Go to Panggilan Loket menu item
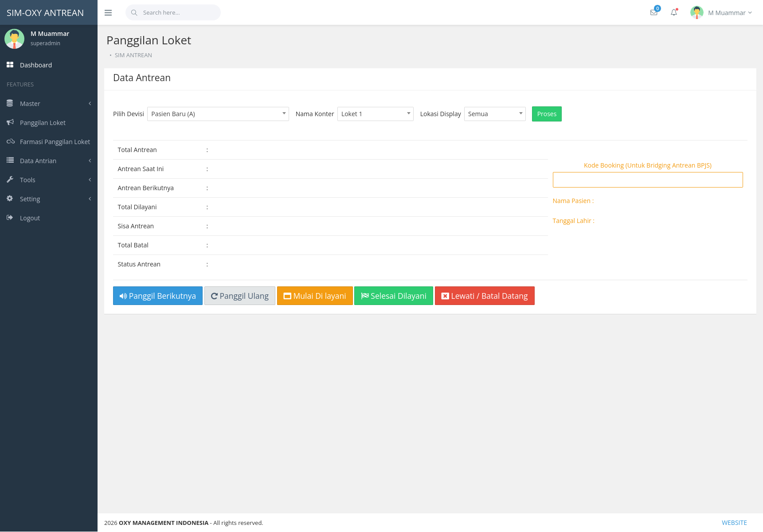Screen dimensions: 763x532 click(x=49, y=123)
